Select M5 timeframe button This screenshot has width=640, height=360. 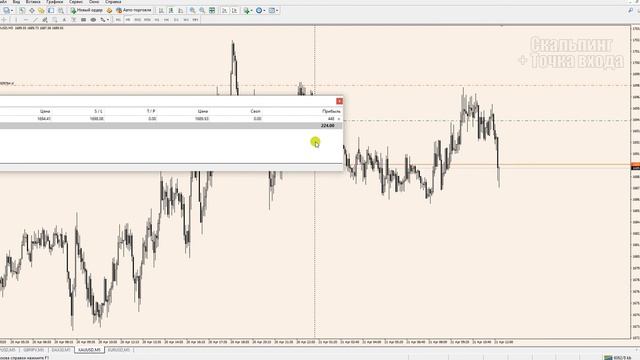[x=128, y=20]
